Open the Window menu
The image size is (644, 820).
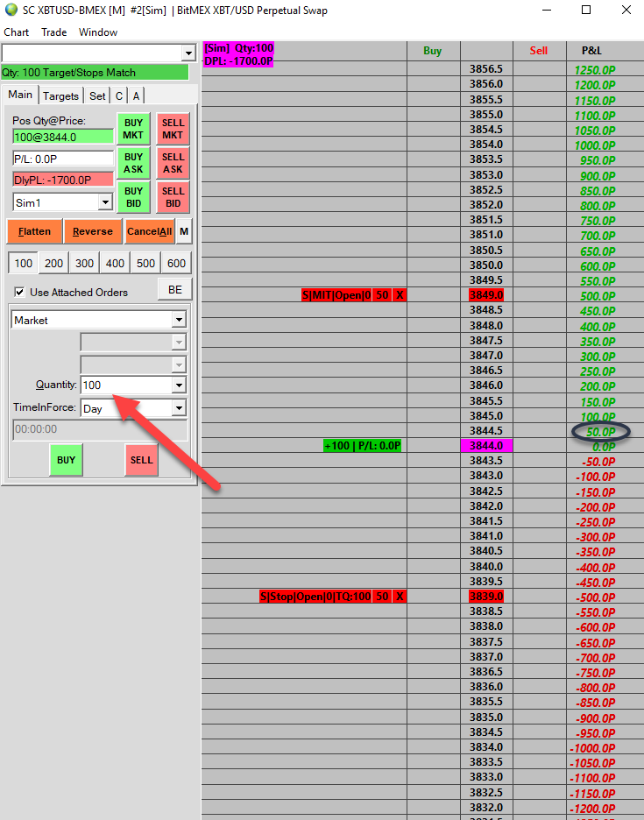pos(98,32)
